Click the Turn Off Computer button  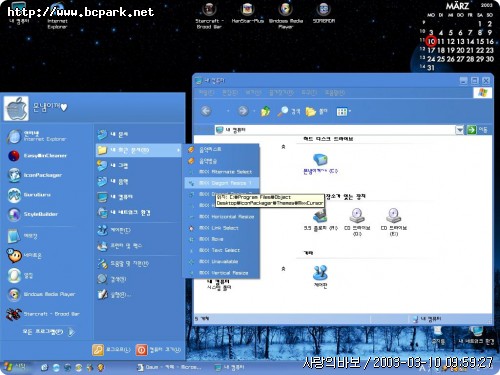click(158, 350)
